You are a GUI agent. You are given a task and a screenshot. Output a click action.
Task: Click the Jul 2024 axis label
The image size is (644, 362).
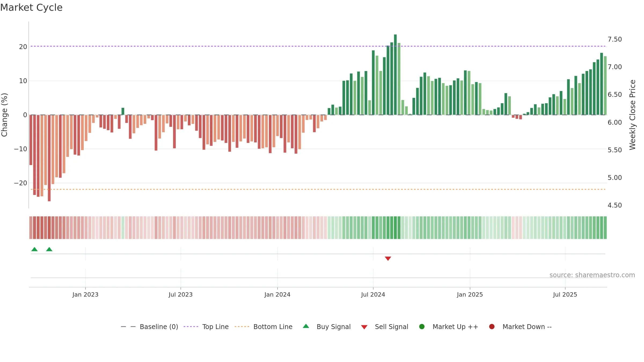click(373, 295)
